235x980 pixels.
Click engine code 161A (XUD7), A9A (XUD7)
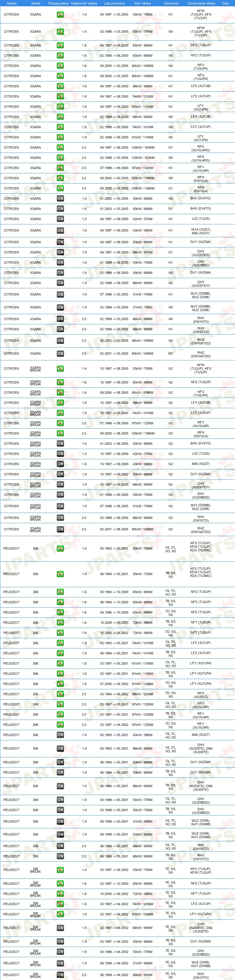pyautogui.click(x=201, y=231)
